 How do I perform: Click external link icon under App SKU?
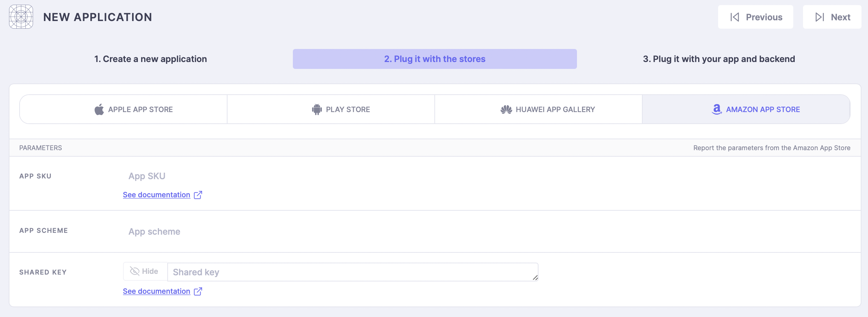tap(198, 195)
